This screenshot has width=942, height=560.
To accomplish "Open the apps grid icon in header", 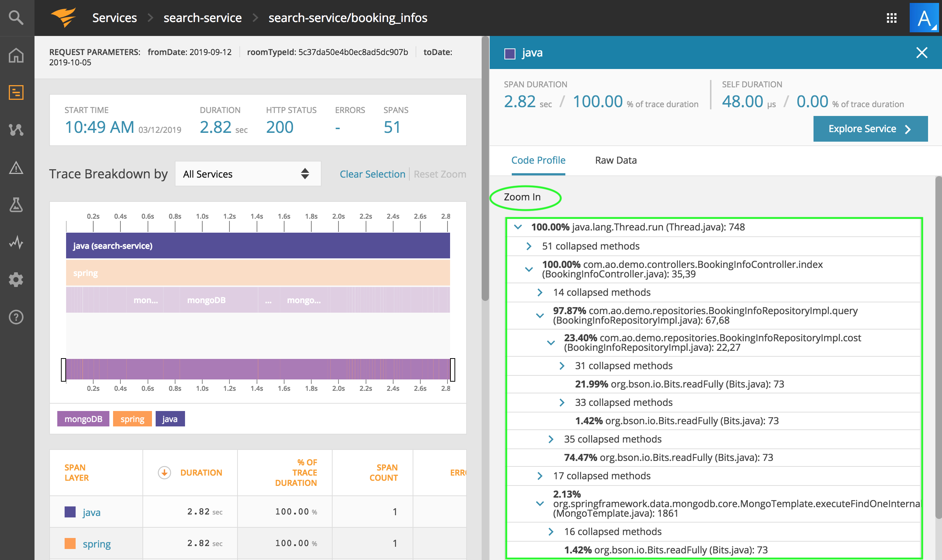I will (891, 18).
